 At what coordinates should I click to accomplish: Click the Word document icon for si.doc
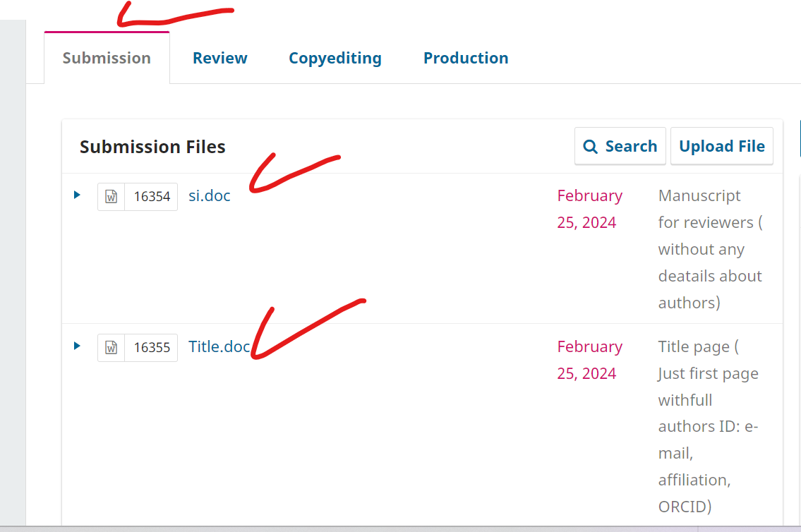pyautogui.click(x=111, y=197)
